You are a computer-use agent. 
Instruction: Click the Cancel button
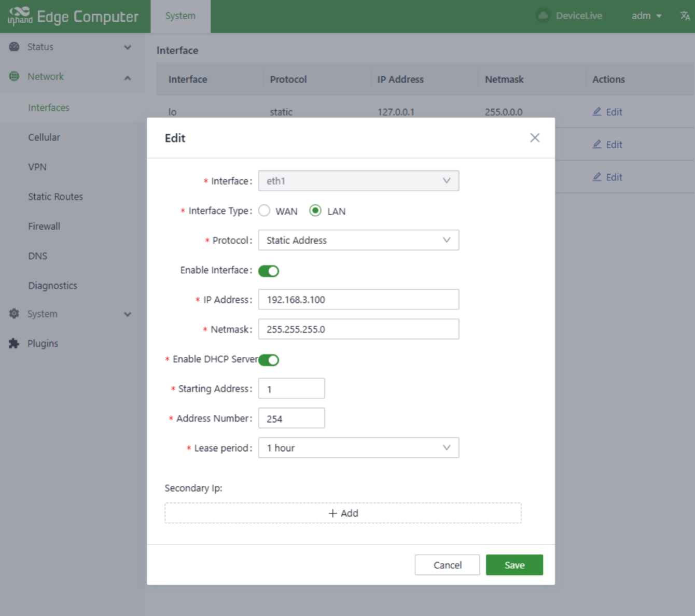(447, 565)
